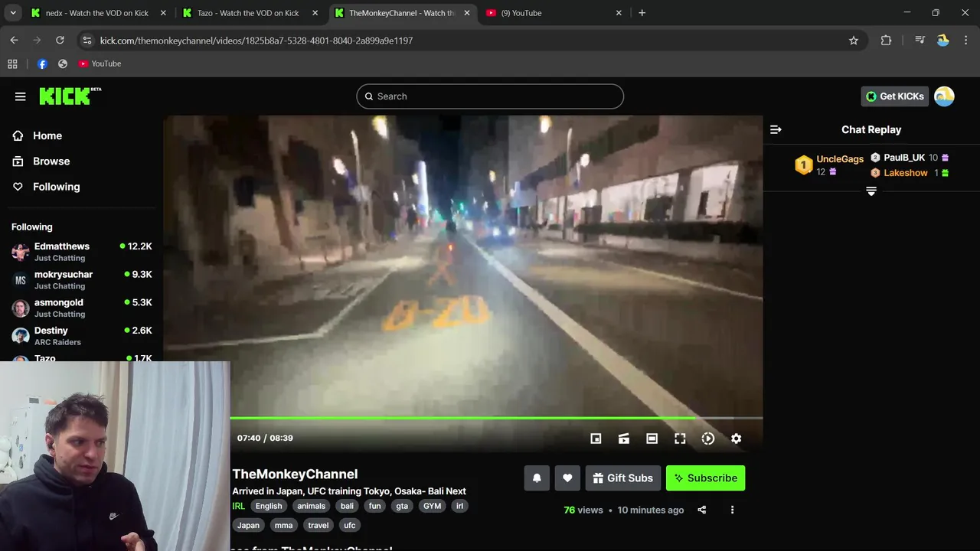Click the Gift Subs button

tap(622, 478)
